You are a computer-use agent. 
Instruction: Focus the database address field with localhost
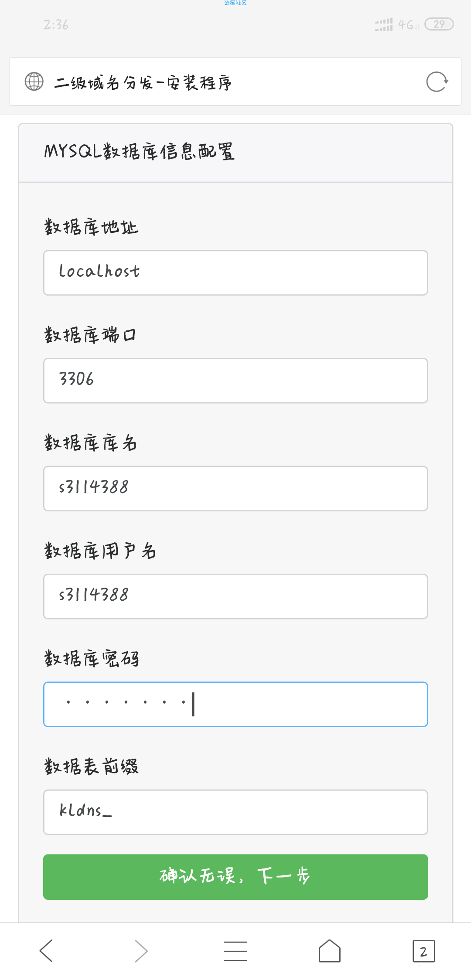coord(235,273)
